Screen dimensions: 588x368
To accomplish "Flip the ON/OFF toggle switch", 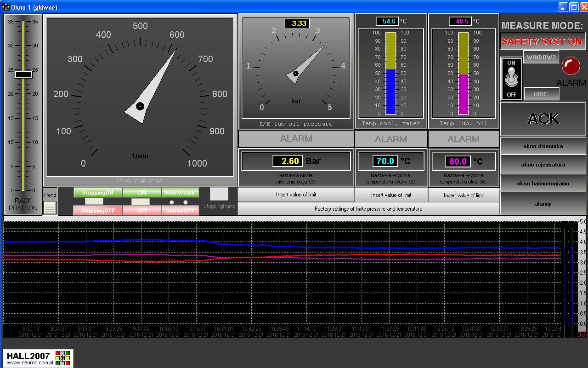I will pyautogui.click(x=511, y=79).
